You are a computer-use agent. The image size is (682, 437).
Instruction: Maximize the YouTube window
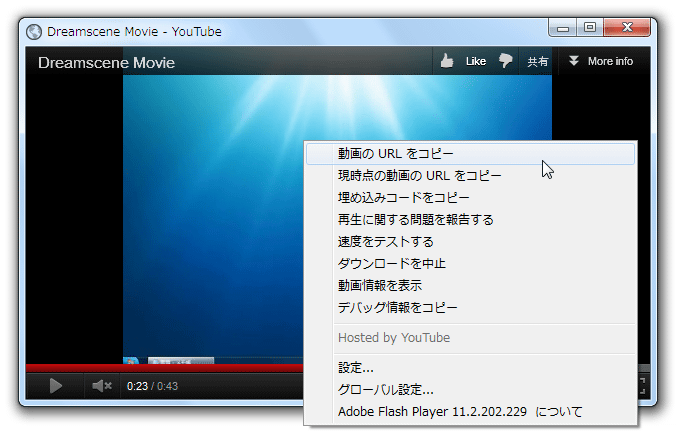[x=590, y=28]
